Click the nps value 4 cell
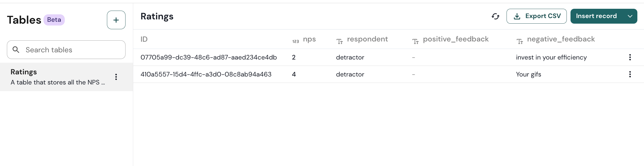The width and height of the screenshot is (644, 166). pos(294,74)
